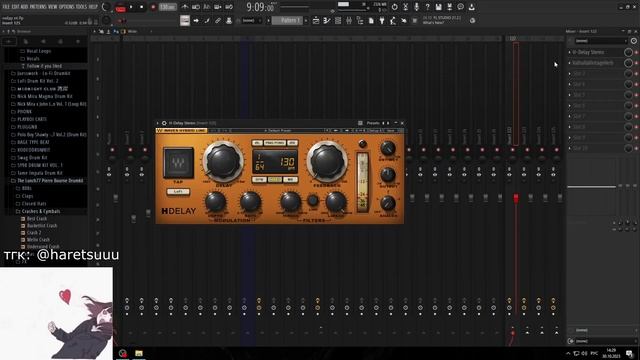Toggle the PING PONG button in H-Delay
640x360 pixels.
coord(275,143)
